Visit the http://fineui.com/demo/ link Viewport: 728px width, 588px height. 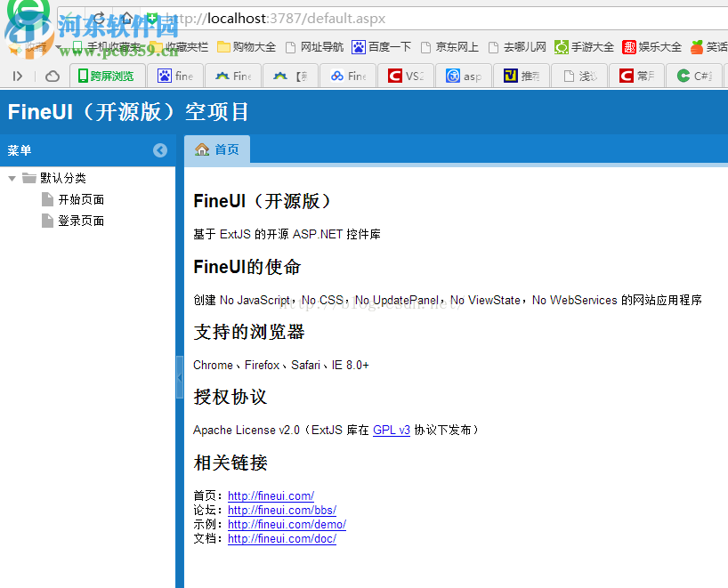287,524
